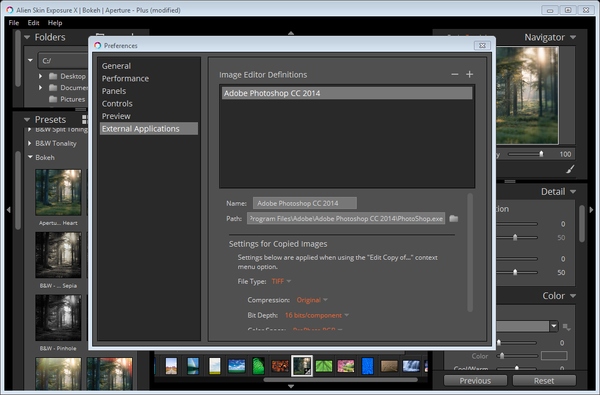Expand the B&W Tonality preset group
The image size is (600, 395).
29,143
